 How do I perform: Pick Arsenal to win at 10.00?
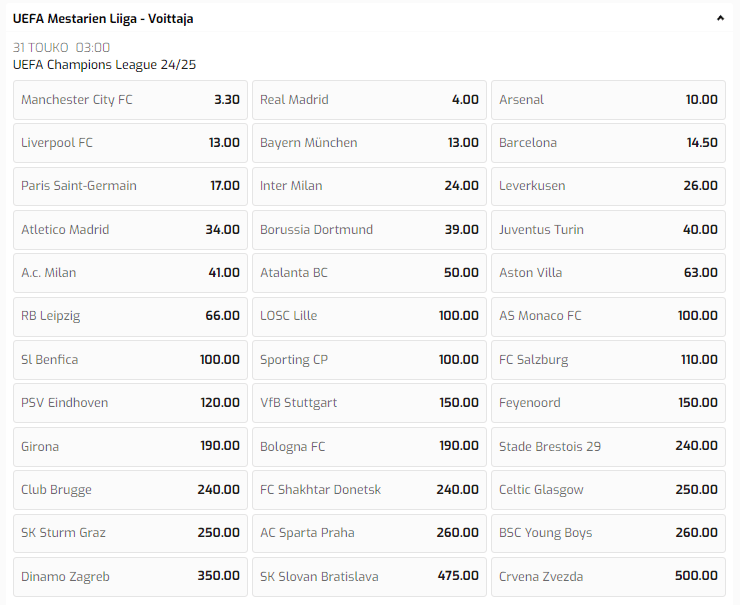pyautogui.click(x=608, y=100)
